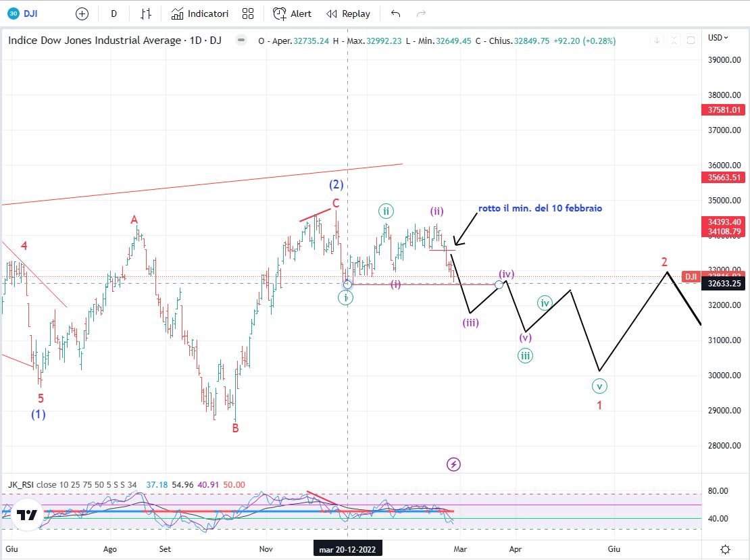Click the 'Apr' time axis label
The width and height of the screenshot is (750, 560).
pos(515,549)
